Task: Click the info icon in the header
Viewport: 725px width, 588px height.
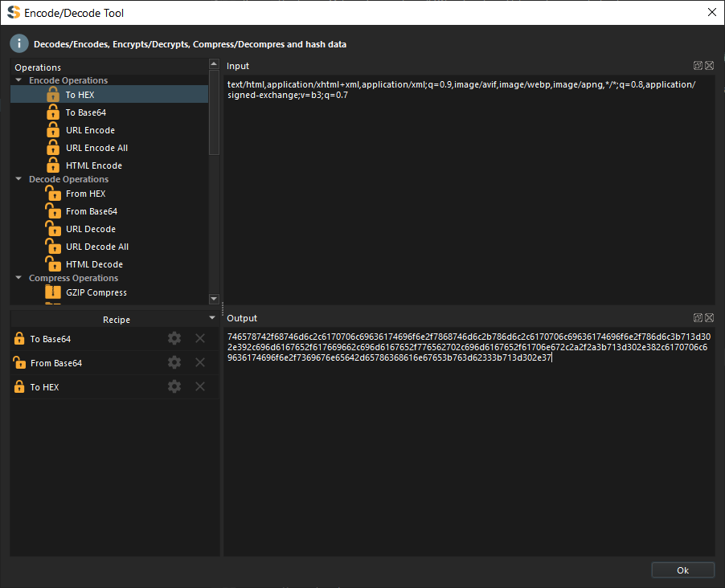Action: point(18,43)
